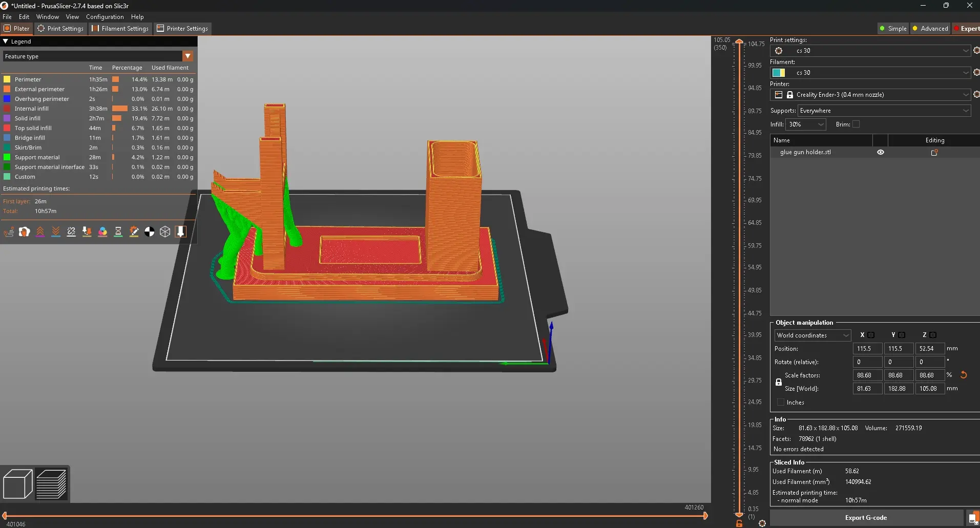Toggle travel moves visibility icon
The width and height of the screenshot is (980, 528).
(9, 232)
